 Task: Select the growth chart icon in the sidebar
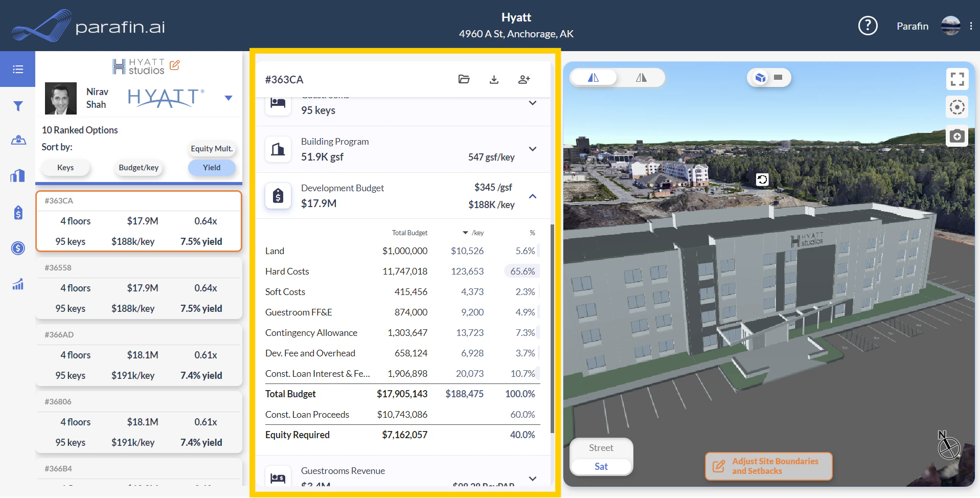[18, 284]
